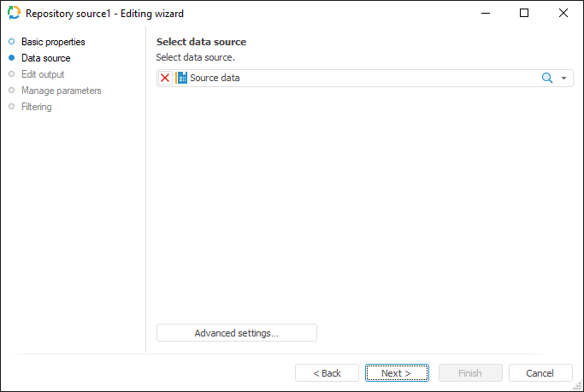The height and width of the screenshot is (392, 584).
Task: Go to Basic properties step
Action: click(x=53, y=42)
